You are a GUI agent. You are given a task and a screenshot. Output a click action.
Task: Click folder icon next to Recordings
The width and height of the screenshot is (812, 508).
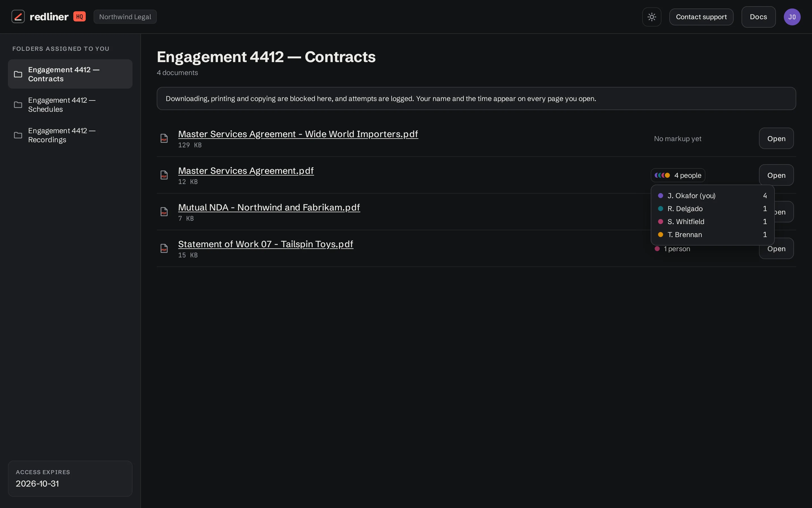(x=18, y=135)
